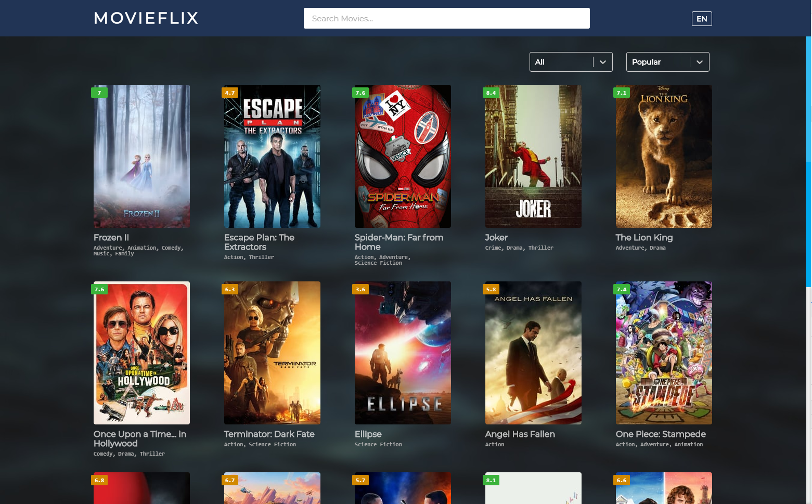Click the 6.6 rating badge in bottom row
The image size is (812, 504).
[x=622, y=480]
